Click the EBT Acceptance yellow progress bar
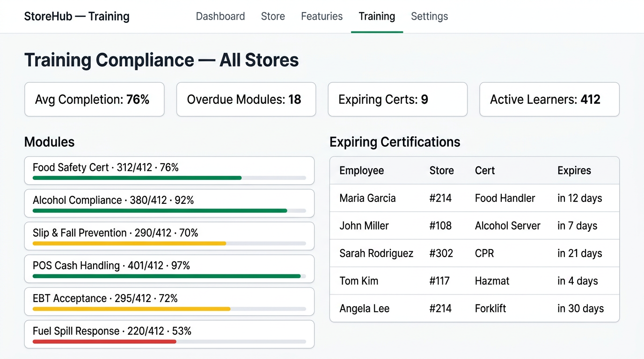The image size is (644, 359). [x=132, y=309]
